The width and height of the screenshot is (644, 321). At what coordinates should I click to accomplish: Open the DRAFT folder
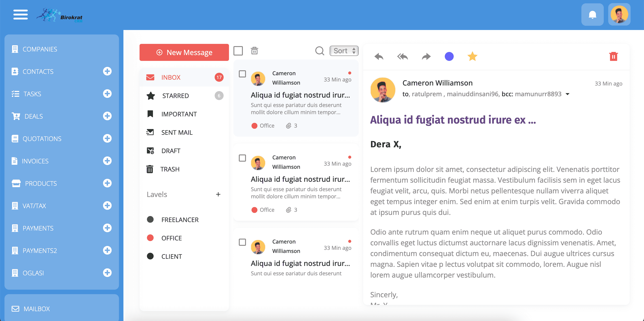point(184,151)
